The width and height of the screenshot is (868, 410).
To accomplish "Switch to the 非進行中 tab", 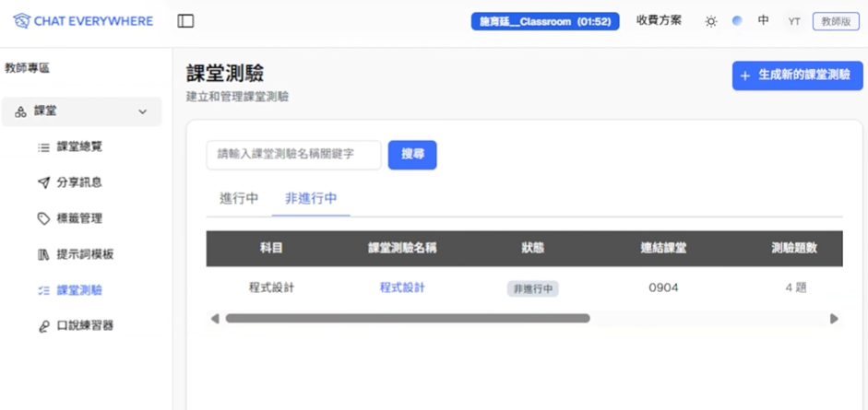I will (311, 199).
